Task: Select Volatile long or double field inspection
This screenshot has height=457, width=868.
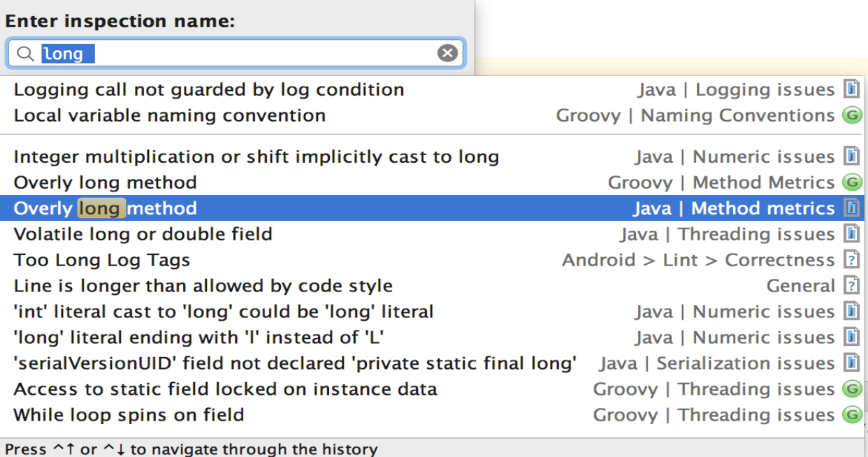Action: point(143,234)
